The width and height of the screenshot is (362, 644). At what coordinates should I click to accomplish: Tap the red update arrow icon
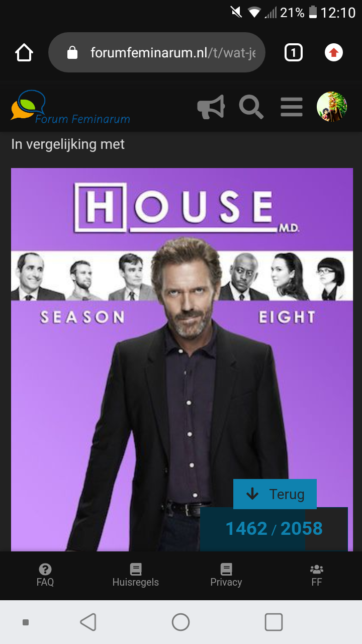[334, 52]
